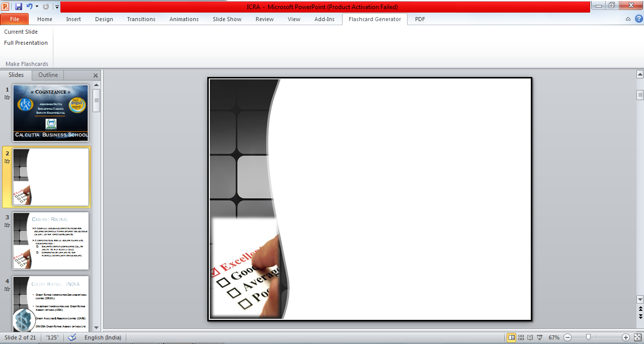This screenshot has height=344, width=644.
Task: Click the zoom slider handle
Action: (x=588, y=337)
